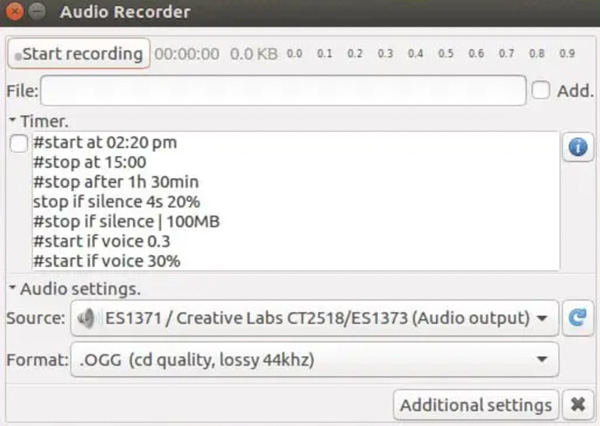
Task: Collapse the Audio settings section
Action: coord(12,289)
